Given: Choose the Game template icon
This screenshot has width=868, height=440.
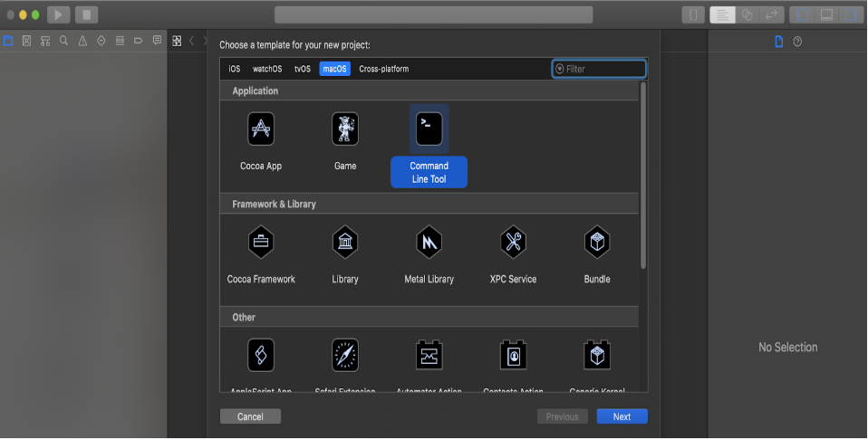Looking at the screenshot, I should tap(345, 129).
